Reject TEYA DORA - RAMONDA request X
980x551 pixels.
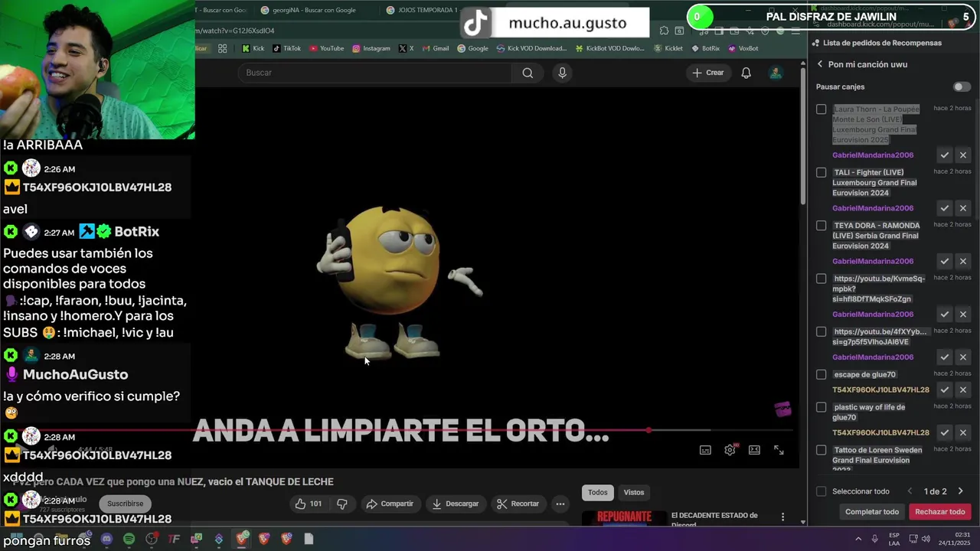tap(963, 261)
